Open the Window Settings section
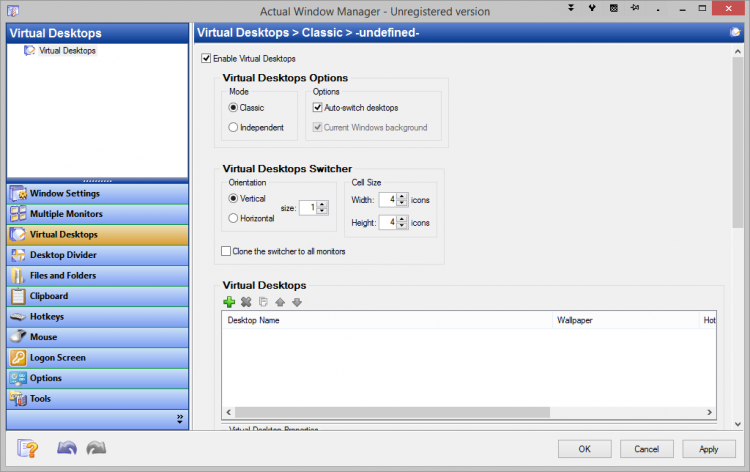The height and width of the screenshot is (472, 750). point(98,194)
